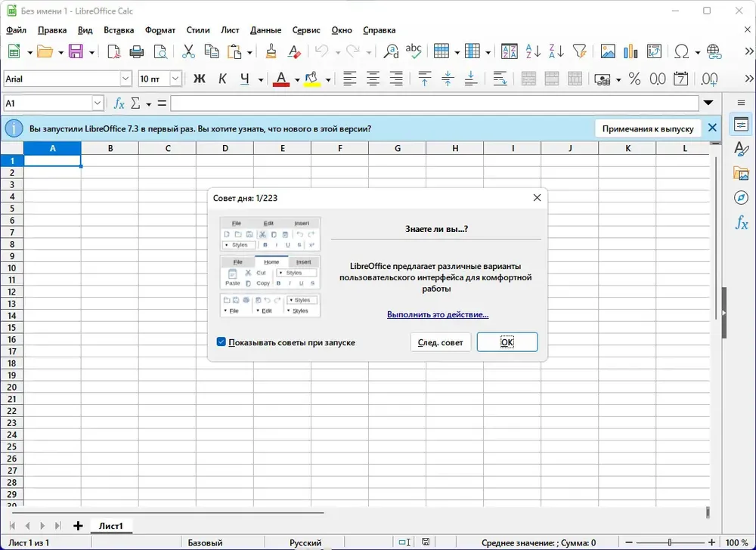This screenshot has height=550, width=756.
Task: Open the font size 10 пт dropdown
Action: (x=175, y=79)
